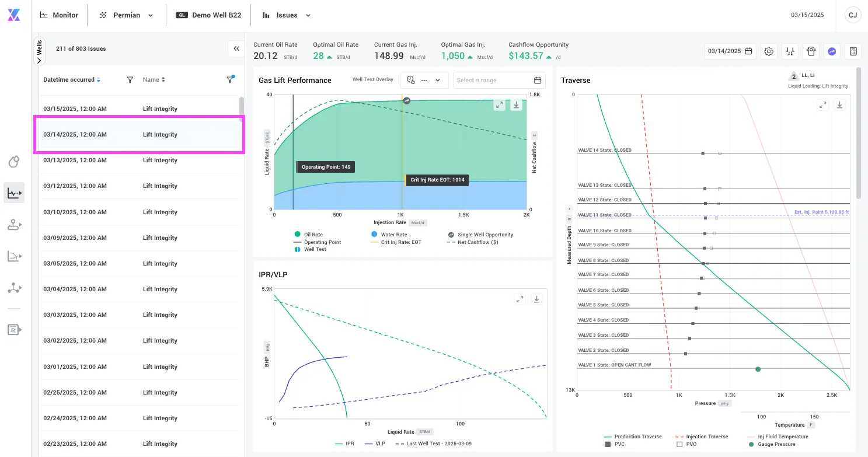Screen dimensions: 868x457
Task: Select Demo Well B22 in header
Action: point(208,15)
